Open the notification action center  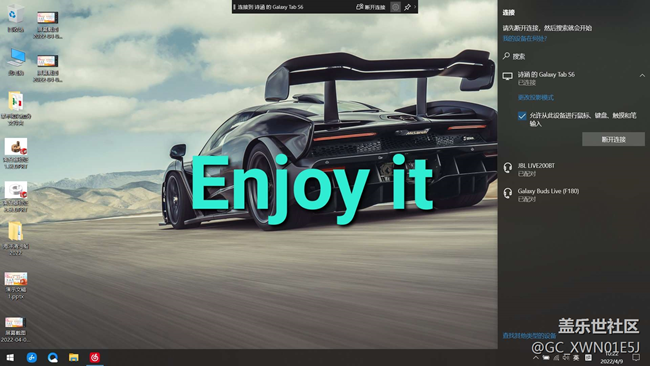tap(636, 357)
